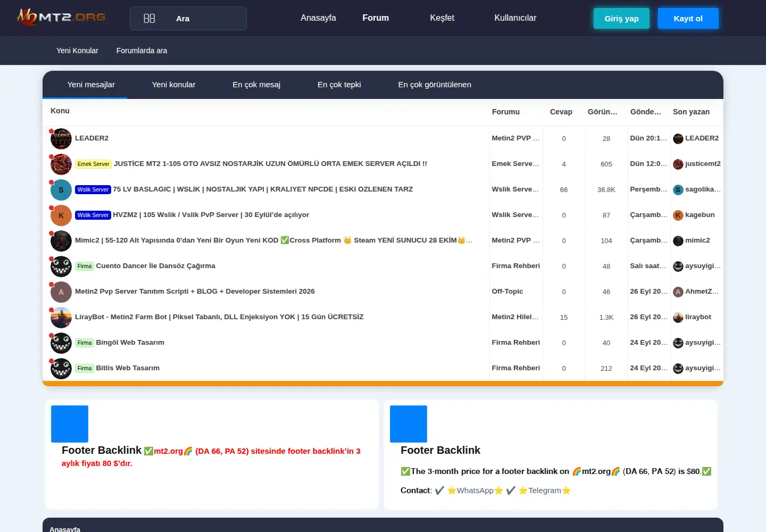This screenshot has width=766, height=532.
Task: Click the Mimic2 thread author avatar
Action: (x=61, y=241)
